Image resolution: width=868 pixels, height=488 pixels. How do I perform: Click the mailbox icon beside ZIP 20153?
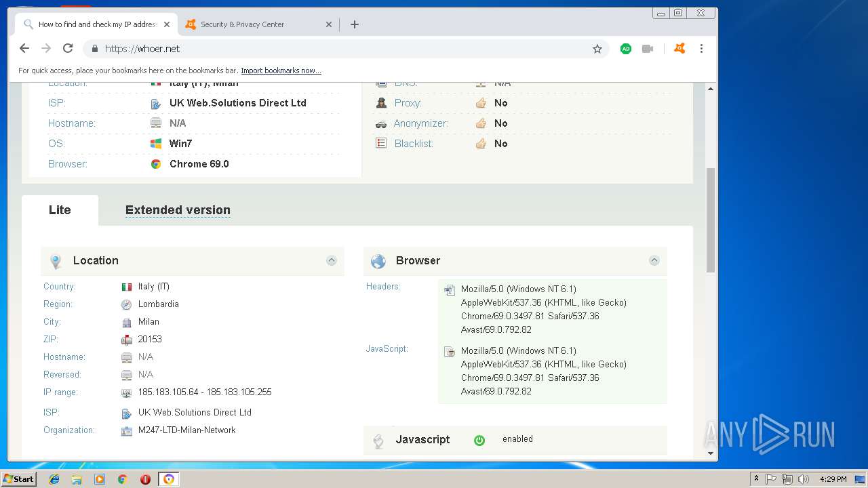click(126, 340)
